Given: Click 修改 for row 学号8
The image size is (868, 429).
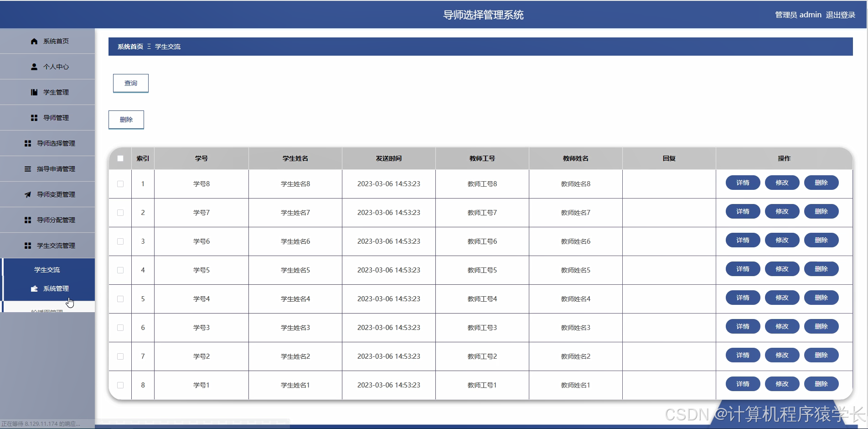Looking at the screenshot, I should (782, 183).
